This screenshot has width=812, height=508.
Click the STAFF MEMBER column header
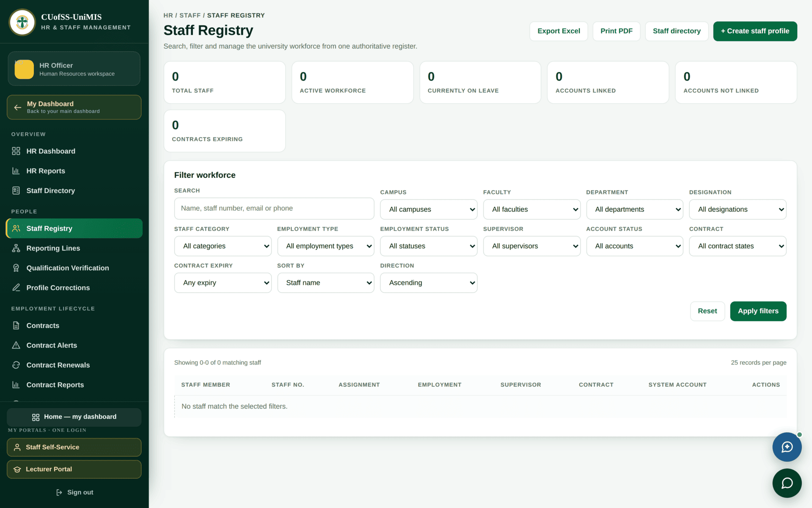coord(206,385)
